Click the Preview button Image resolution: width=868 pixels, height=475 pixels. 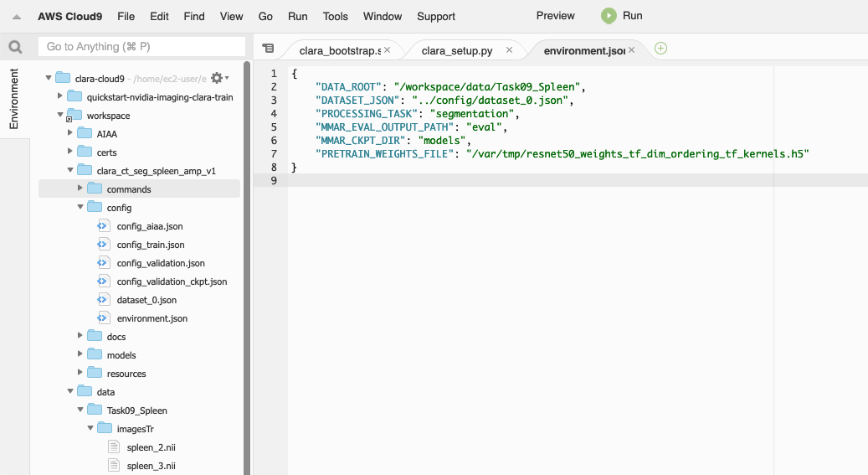click(555, 16)
